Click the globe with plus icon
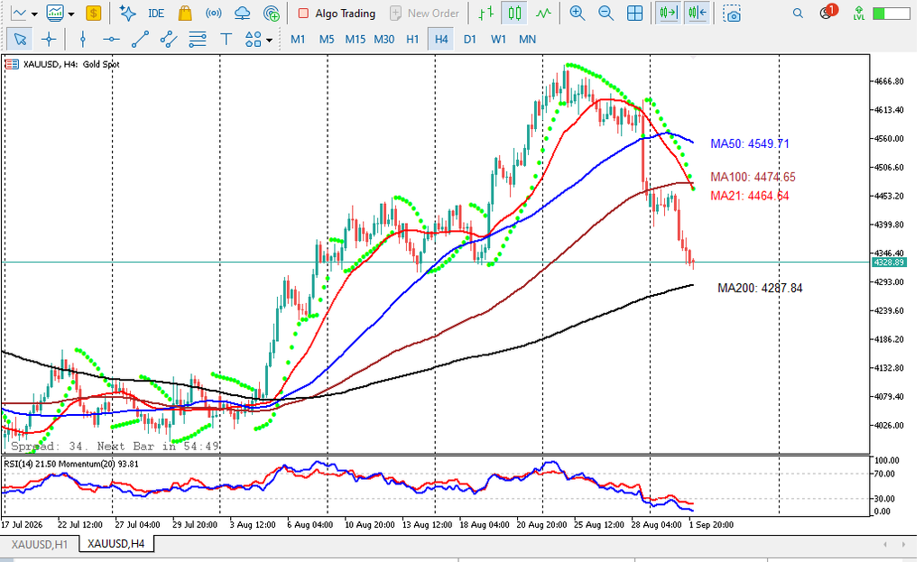Screen dimensions: 924x562 click(271, 13)
